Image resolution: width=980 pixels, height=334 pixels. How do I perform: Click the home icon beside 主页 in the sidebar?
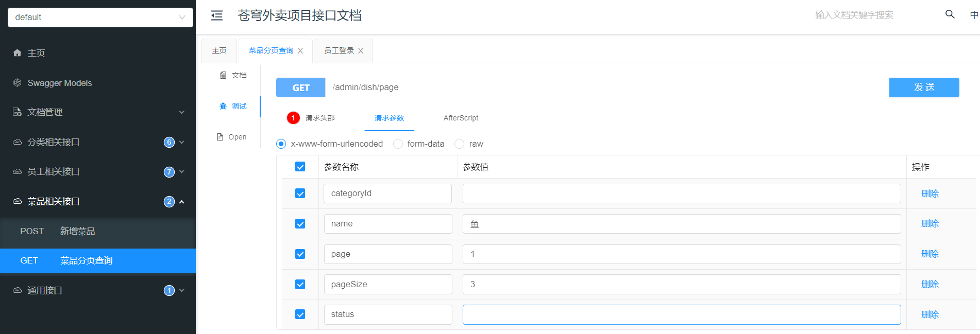pos(17,53)
